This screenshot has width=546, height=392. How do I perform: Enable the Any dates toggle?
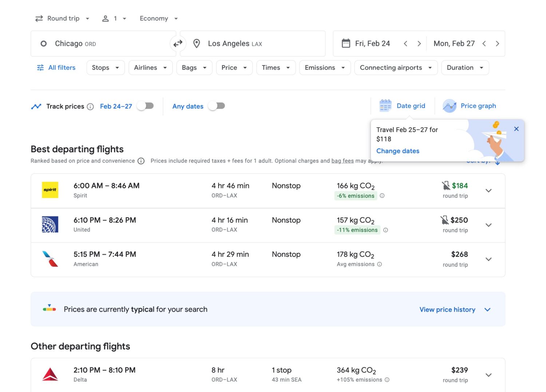[216, 105]
